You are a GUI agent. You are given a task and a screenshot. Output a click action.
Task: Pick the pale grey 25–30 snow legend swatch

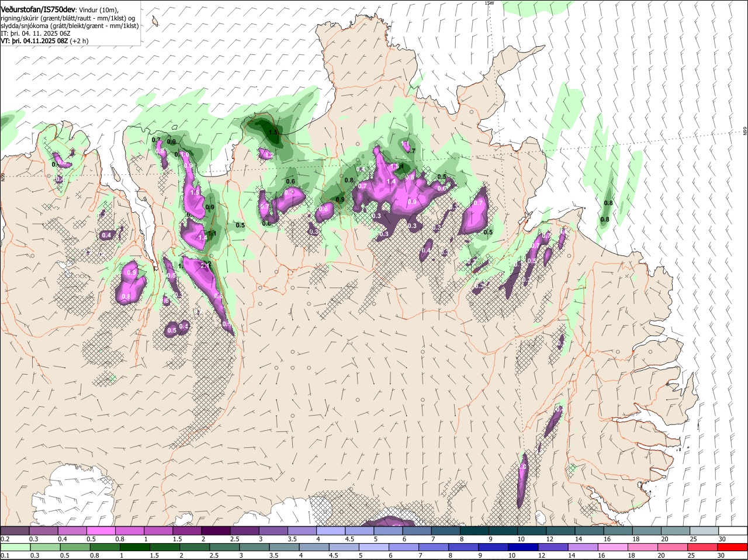pyautogui.click(x=705, y=530)
